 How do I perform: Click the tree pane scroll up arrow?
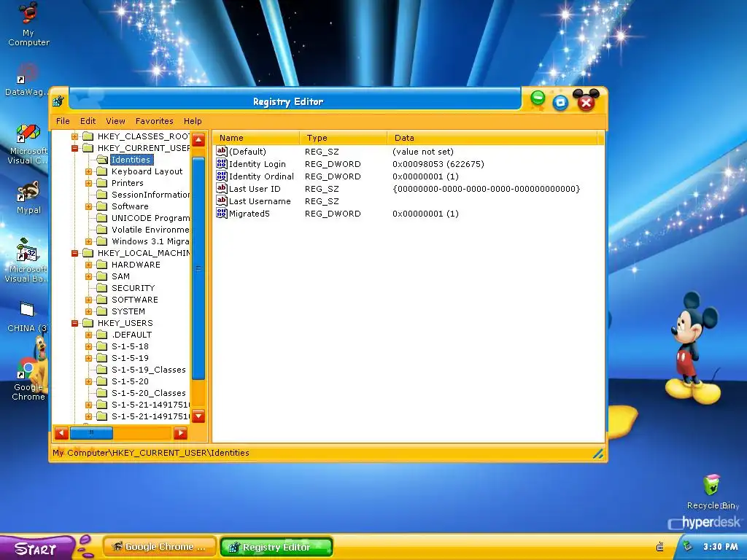pyautogui.click(x=198, y=139)
